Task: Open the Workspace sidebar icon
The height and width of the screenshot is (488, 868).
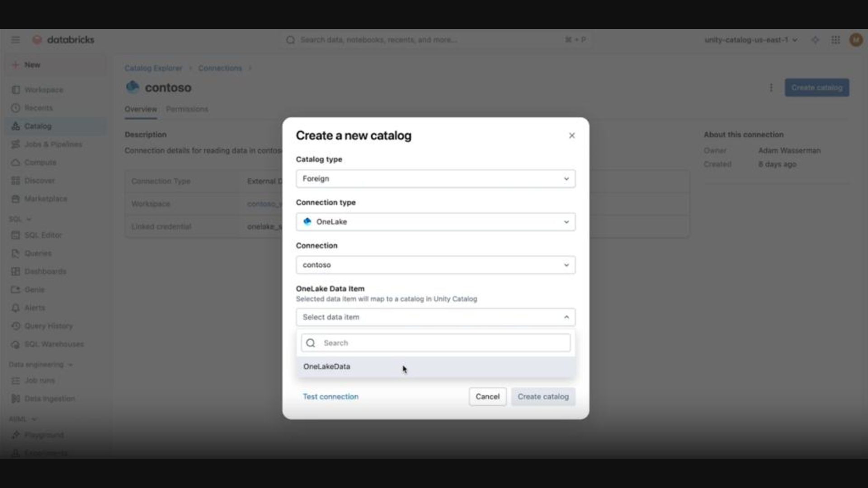Action: (x=16, y=90)
